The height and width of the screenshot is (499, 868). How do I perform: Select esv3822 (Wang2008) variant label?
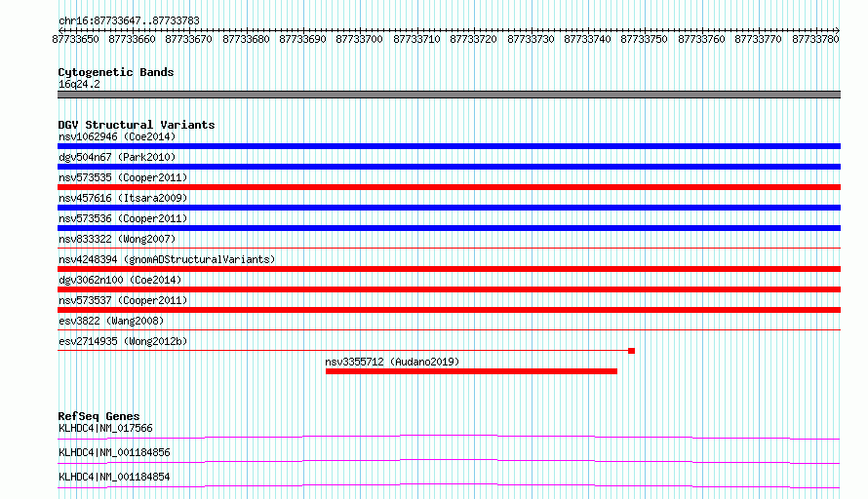[x=111, y=321]
